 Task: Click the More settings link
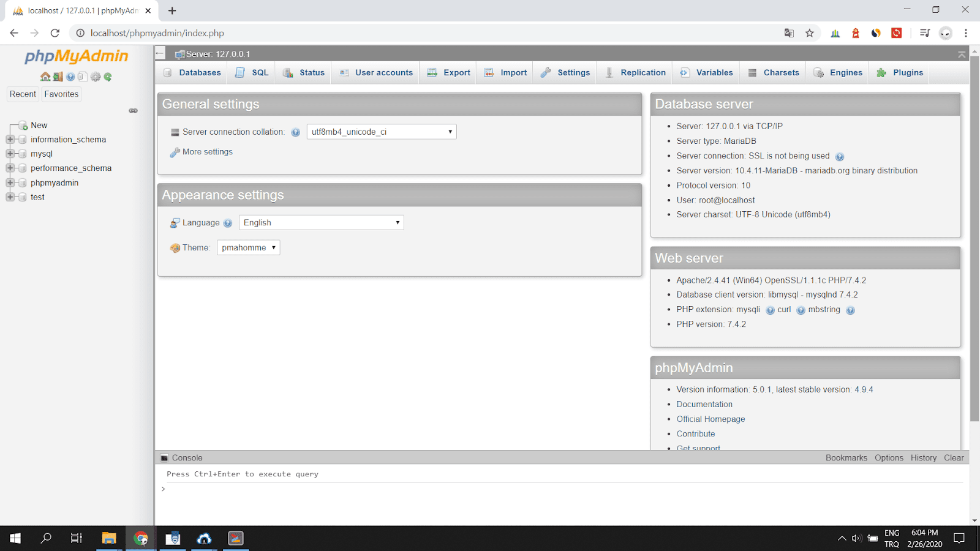click(208, 152)
